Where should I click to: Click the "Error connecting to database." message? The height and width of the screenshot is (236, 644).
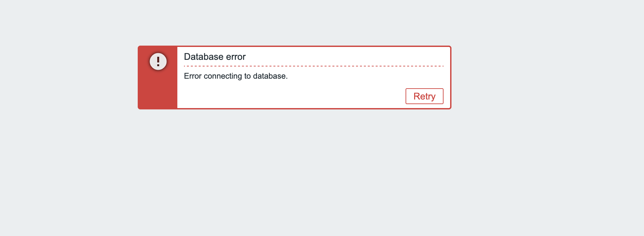235,76
